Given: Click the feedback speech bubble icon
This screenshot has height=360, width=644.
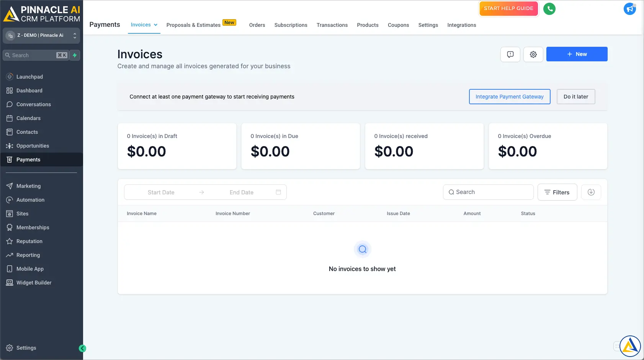Looking at the screenshot, I should [x=510, y=54].
